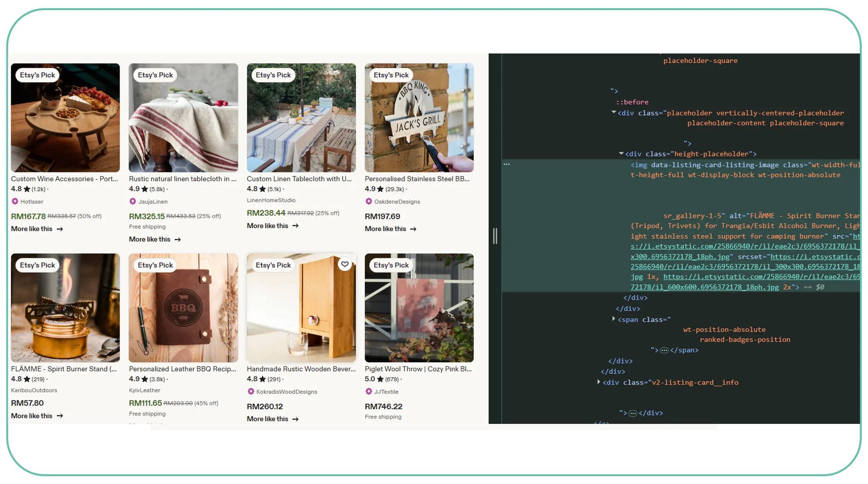Viewport: 868px width, 484px height.
Task: Click the price RM746.22
Action: click(383, 406)
